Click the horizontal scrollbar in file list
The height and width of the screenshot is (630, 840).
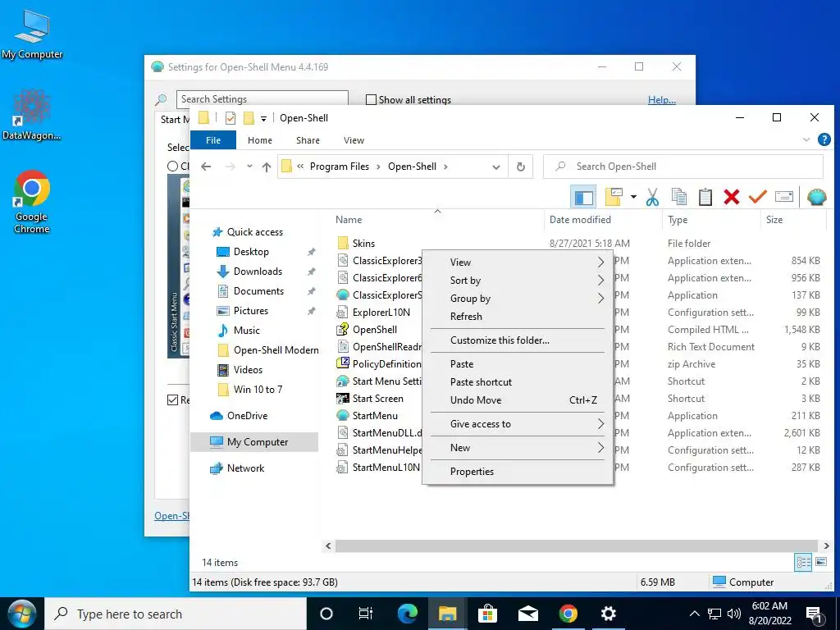coord(576,546)
